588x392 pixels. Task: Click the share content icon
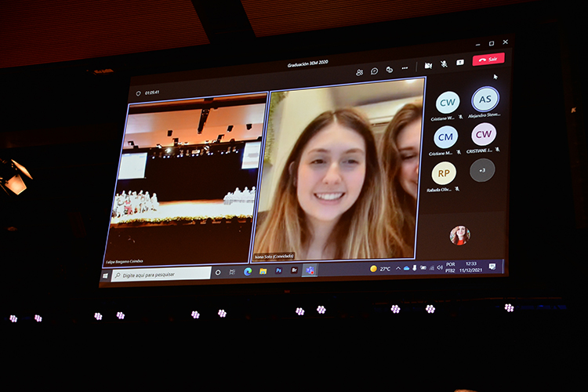[460, 63]
